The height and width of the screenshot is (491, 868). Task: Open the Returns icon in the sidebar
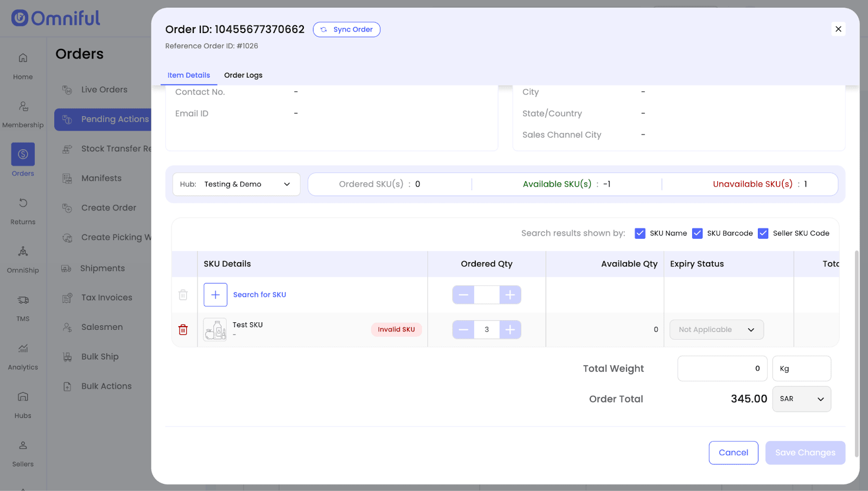point(23,203)
